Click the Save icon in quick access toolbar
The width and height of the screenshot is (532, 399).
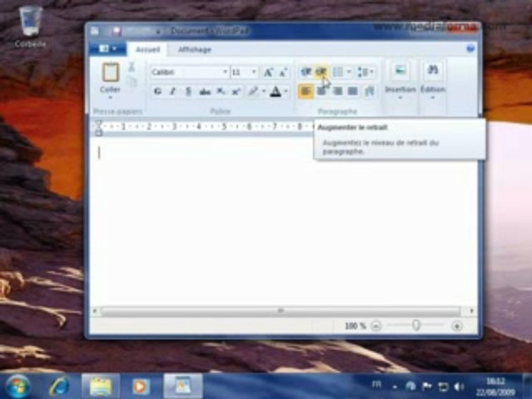(116, 31)
